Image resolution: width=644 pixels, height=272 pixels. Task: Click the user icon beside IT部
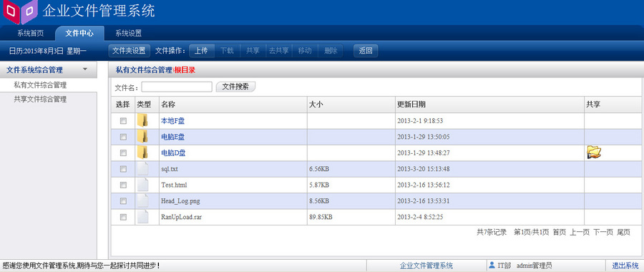492,266
